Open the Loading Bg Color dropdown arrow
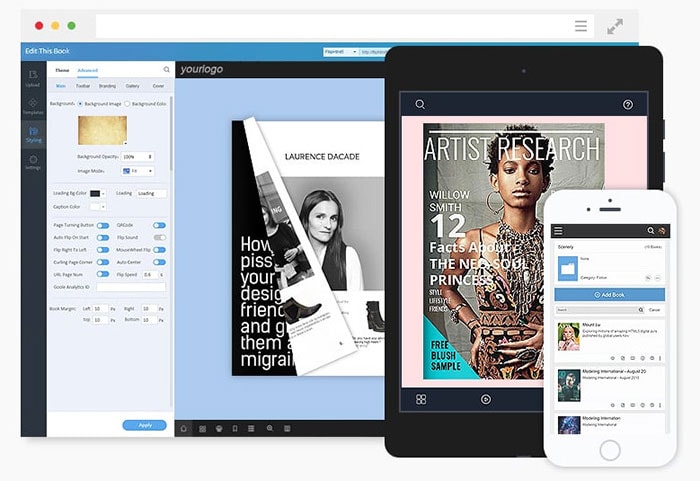The width and height of the screenshot is (700, 481). (103, 194)
